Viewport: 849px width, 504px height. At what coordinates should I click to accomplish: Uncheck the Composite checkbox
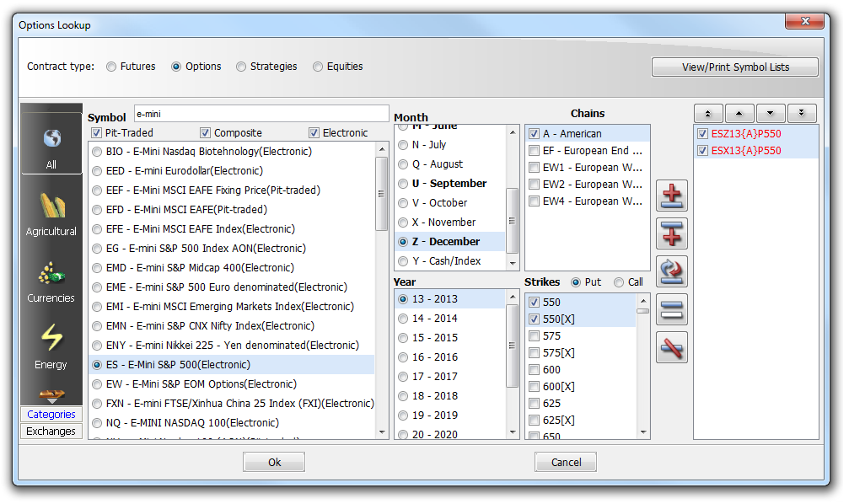point(205,132)
